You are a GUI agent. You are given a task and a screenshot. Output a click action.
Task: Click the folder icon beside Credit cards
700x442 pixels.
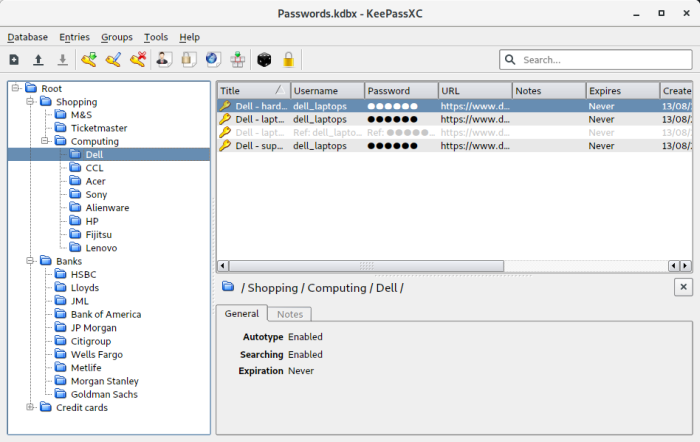pos(46,407)
